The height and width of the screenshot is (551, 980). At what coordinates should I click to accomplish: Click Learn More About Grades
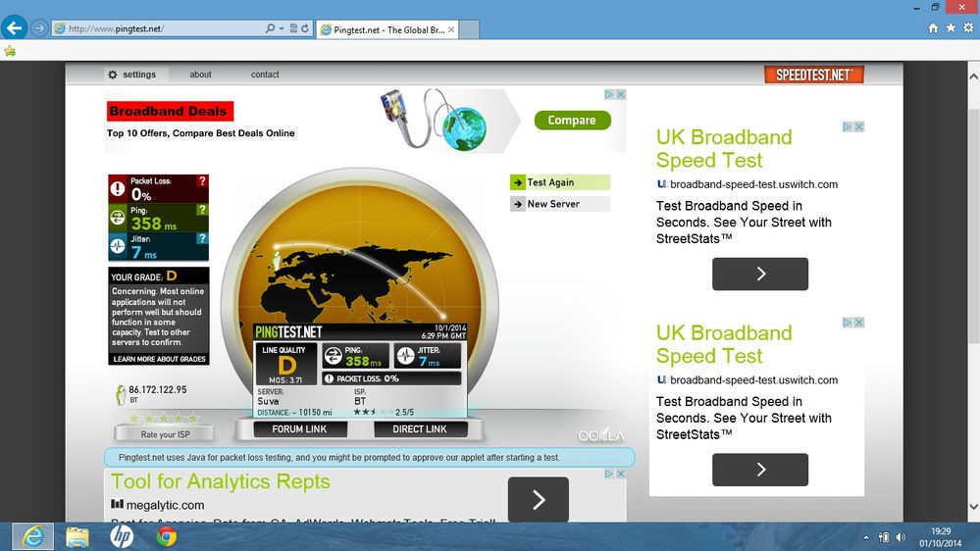click(x=159, y=359)
